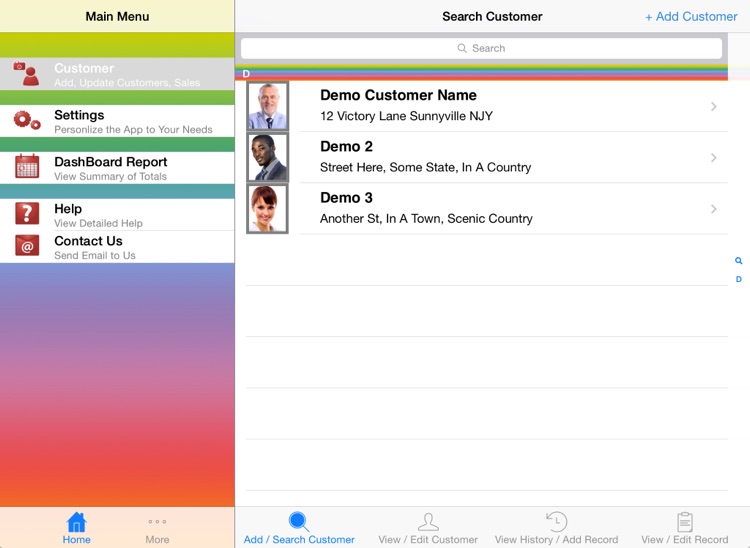Switch to View History / Add Record tab label
Screen dimensions: 750x548
point(556,539)
